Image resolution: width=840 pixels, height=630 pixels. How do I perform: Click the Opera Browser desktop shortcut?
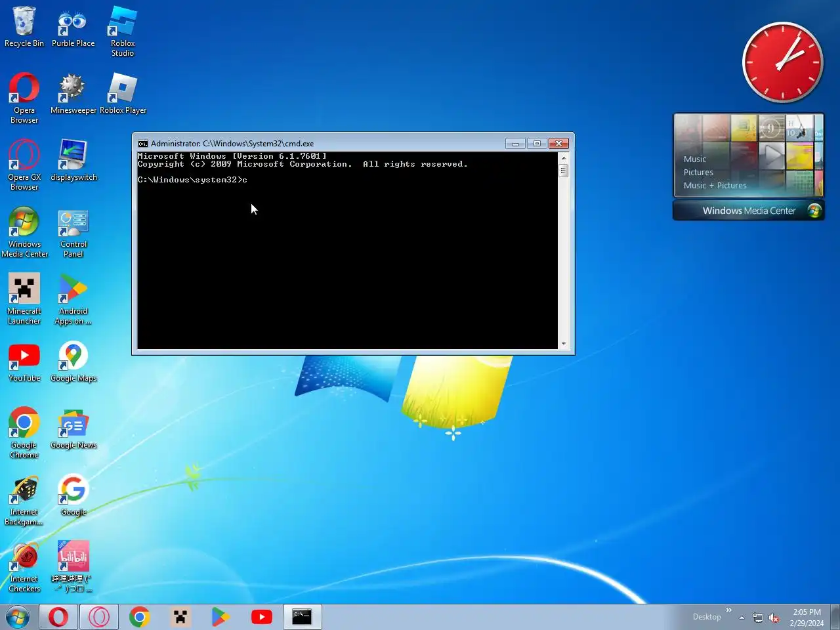coord(24,98)
